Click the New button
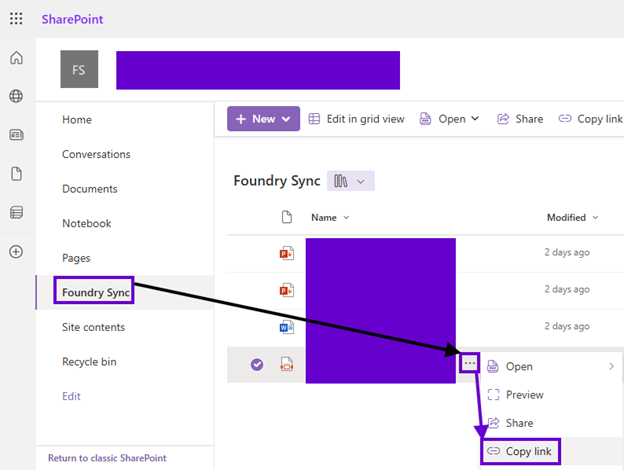 pyautogui.click(x=263, y=119)
